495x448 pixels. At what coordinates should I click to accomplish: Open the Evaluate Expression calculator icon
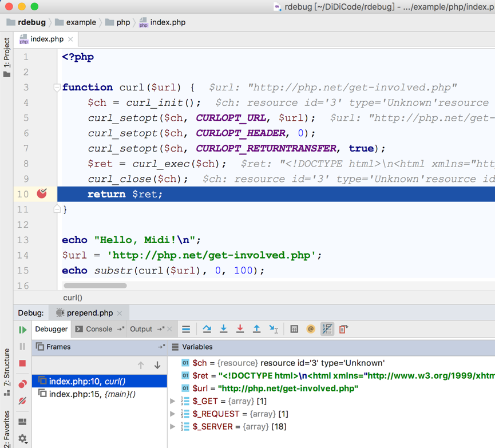pyautogui.click(x=294, y=330)
